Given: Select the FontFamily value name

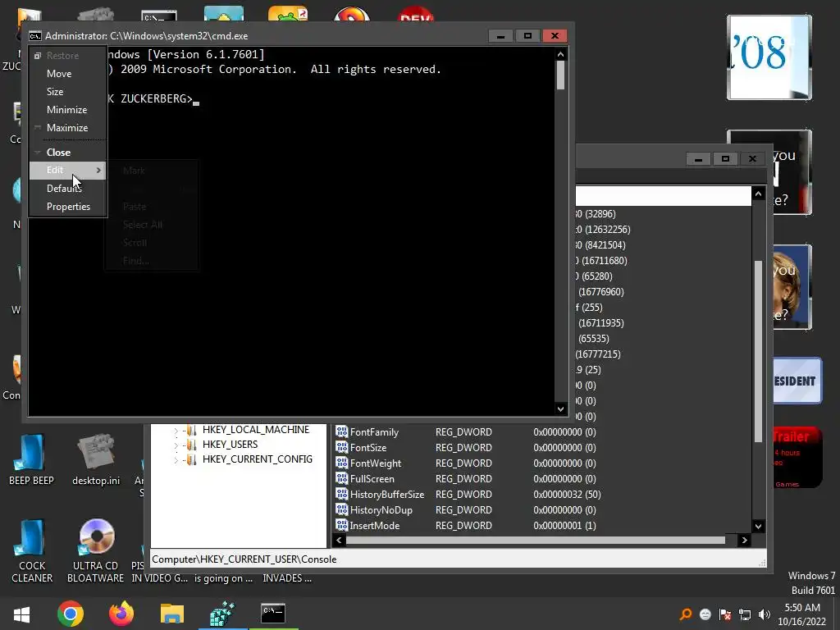Looking at the screenshot, I should [374, 432].
